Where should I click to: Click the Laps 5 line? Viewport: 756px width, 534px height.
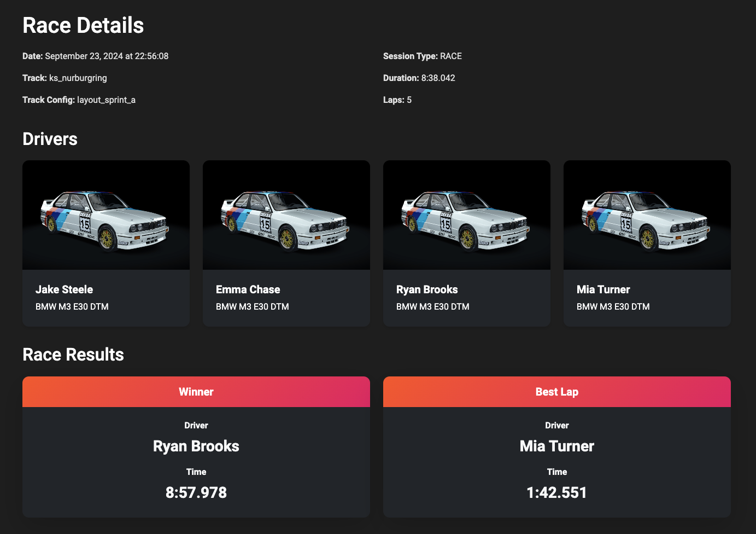397,100
